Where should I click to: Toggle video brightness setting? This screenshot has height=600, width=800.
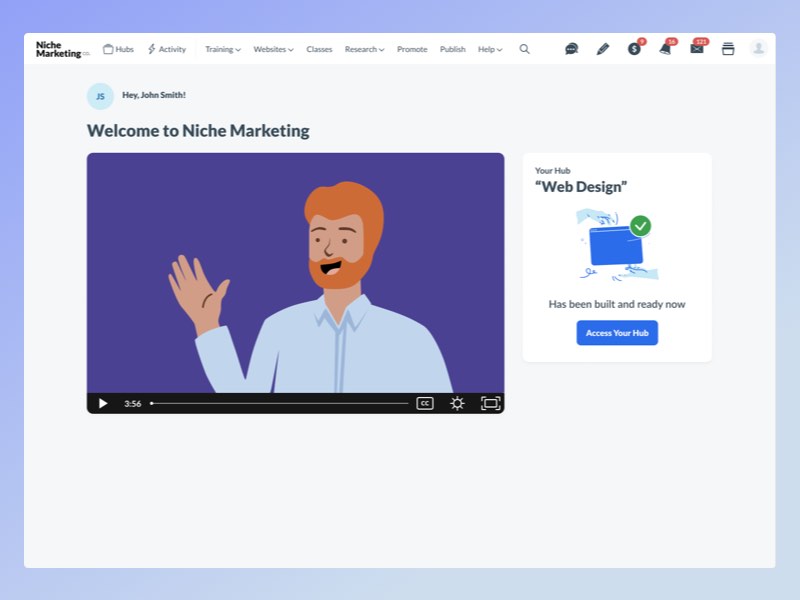[x=457, y=403]
